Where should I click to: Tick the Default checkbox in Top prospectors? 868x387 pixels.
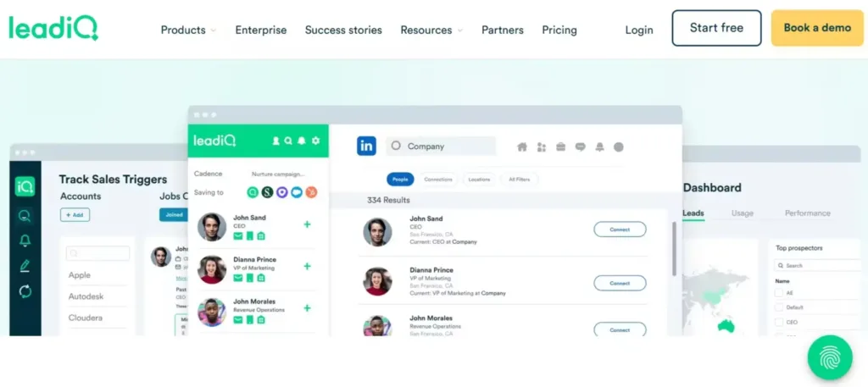click(x=779, y=307)
